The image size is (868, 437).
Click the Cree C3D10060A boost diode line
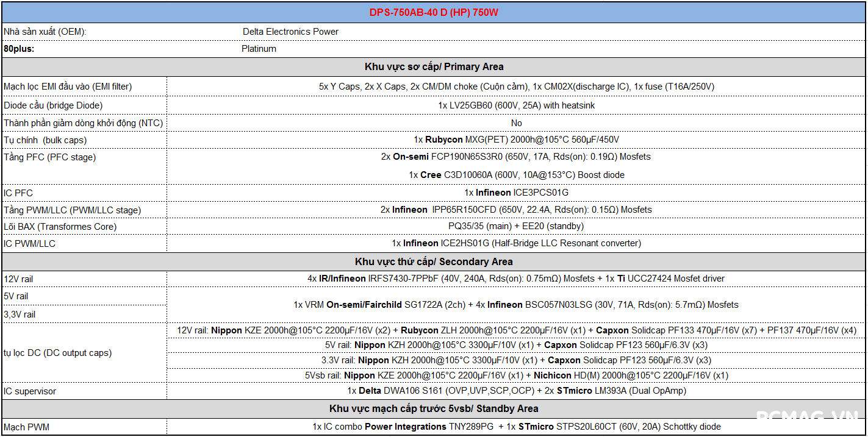click(516, 175)
